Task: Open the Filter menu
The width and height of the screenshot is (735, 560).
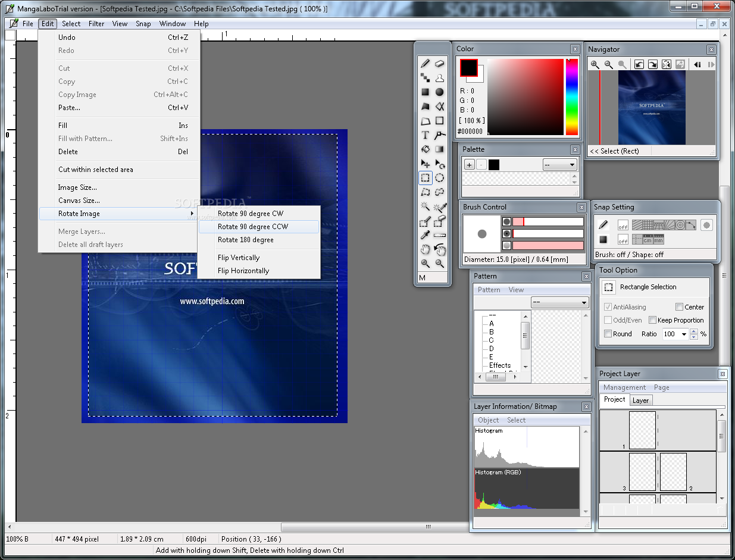Action: click(x=96, y=24)
